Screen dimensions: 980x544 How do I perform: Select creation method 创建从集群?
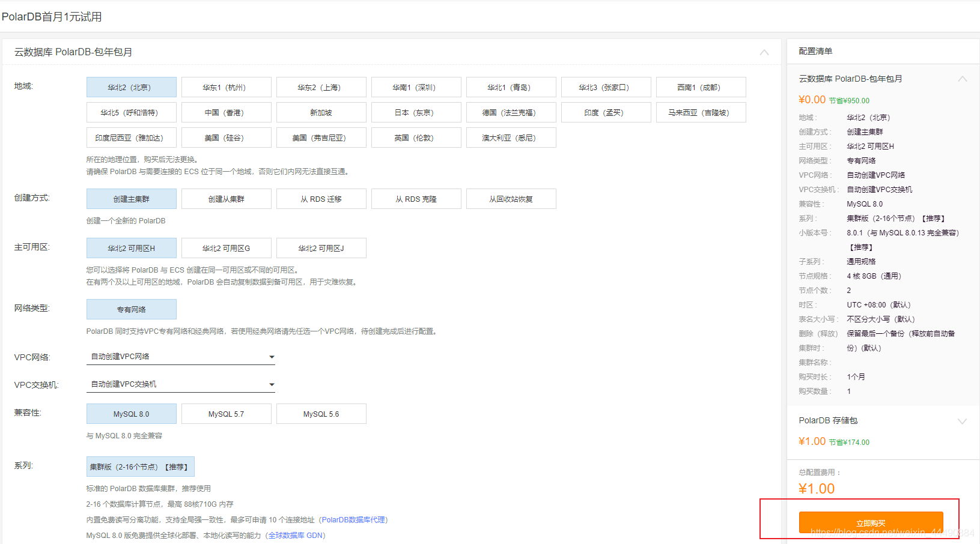tap(226, 199)
